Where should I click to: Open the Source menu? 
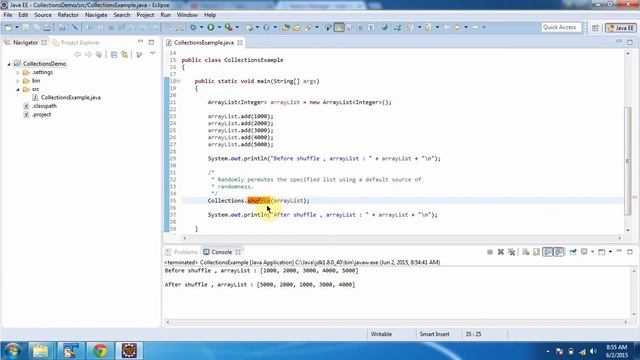43,15
